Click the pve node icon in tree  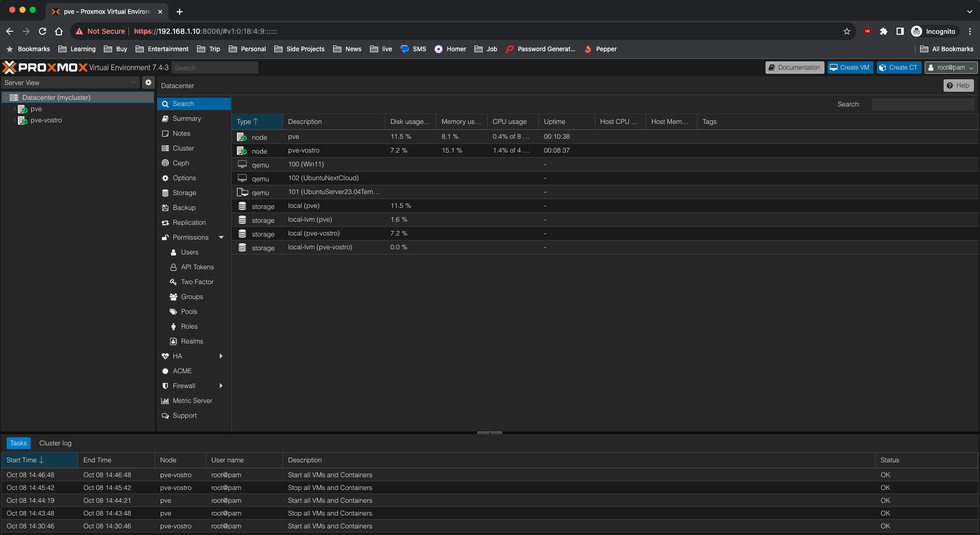coord(23,109)
